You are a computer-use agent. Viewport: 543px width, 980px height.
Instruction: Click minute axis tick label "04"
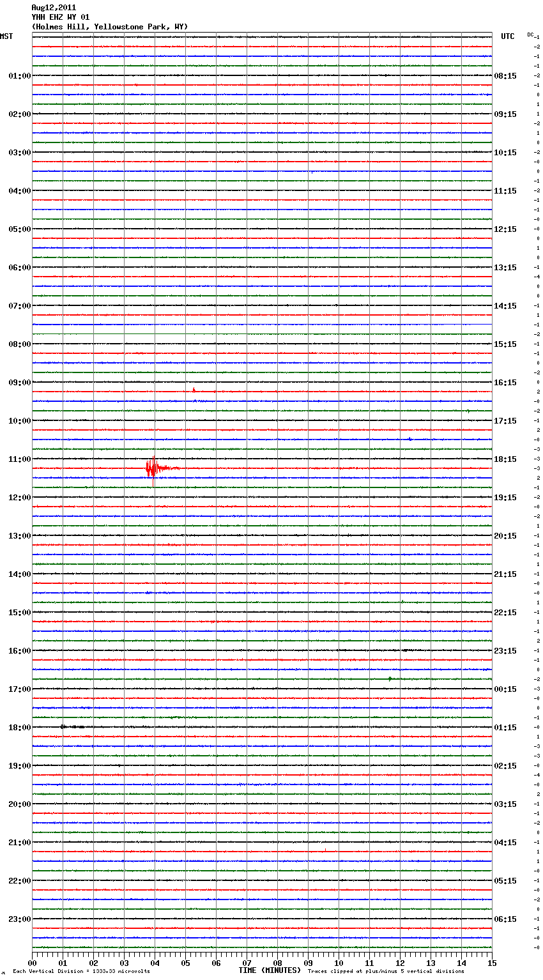[x=155, y=962]
